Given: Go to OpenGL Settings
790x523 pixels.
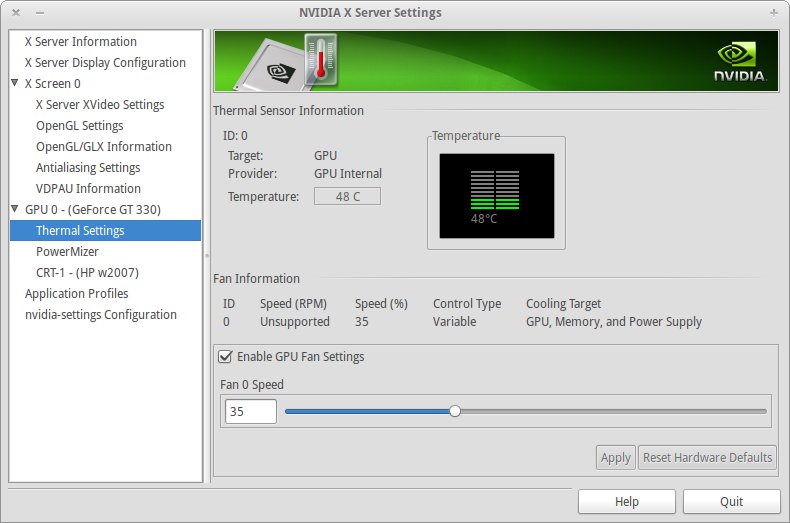Looking at the screenshot, I should (80, 125).
